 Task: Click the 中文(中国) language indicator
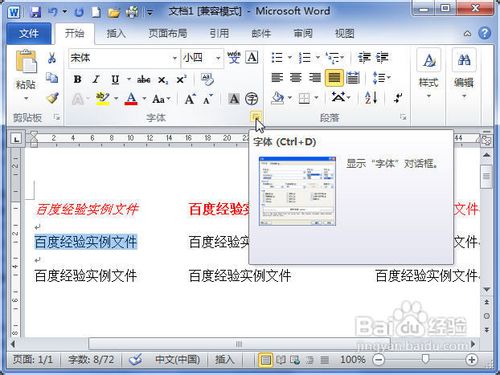178,359
